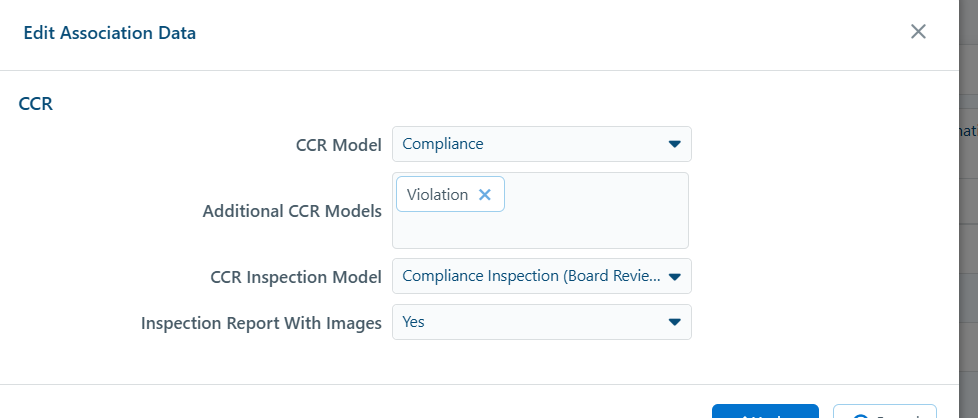Click the CCR Model field label
The image size is (978, 418).
coord(339,145)
